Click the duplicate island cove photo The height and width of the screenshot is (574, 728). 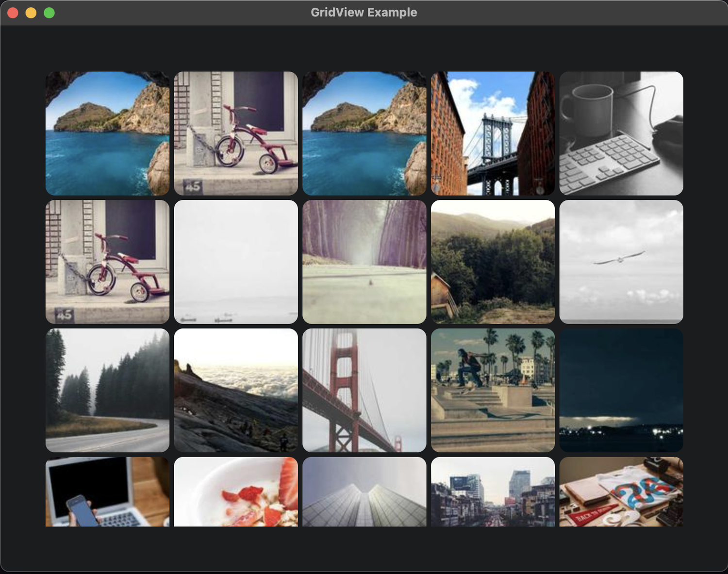coord(364,133)
